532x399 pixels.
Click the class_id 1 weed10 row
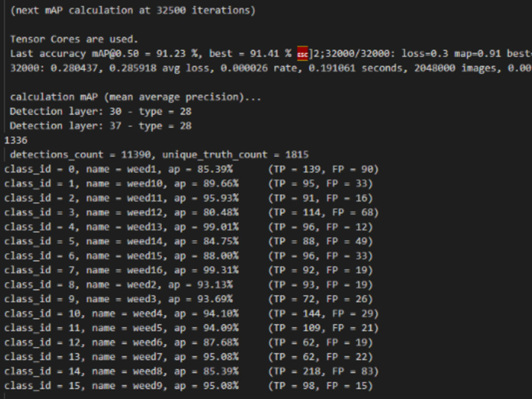[x=188, y=184]
